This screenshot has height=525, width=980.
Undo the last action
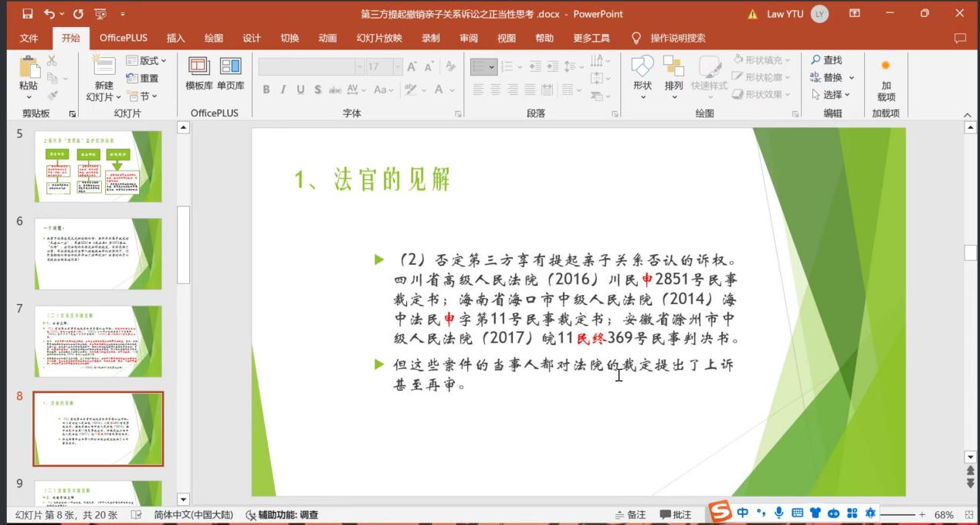[50, 14]
